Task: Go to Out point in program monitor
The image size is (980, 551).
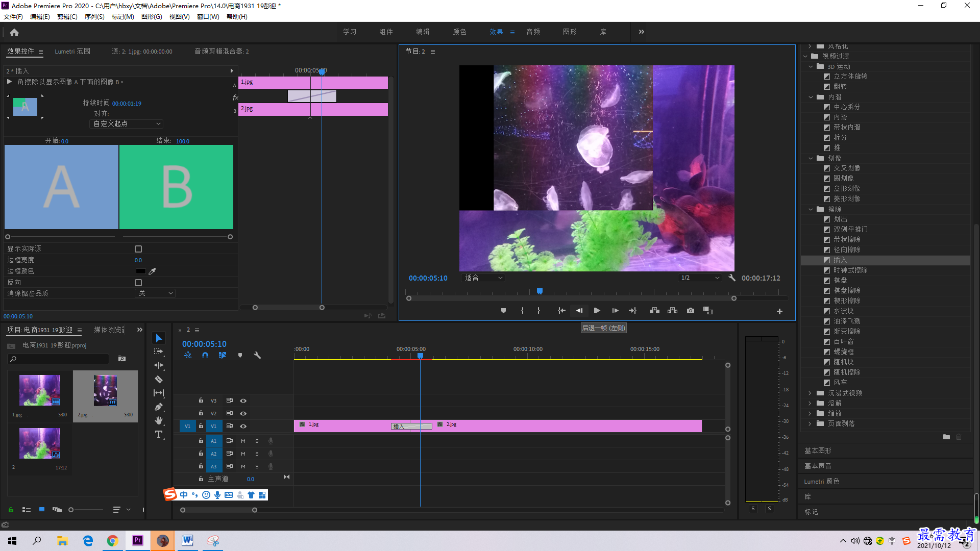Action: pos(632,311)
